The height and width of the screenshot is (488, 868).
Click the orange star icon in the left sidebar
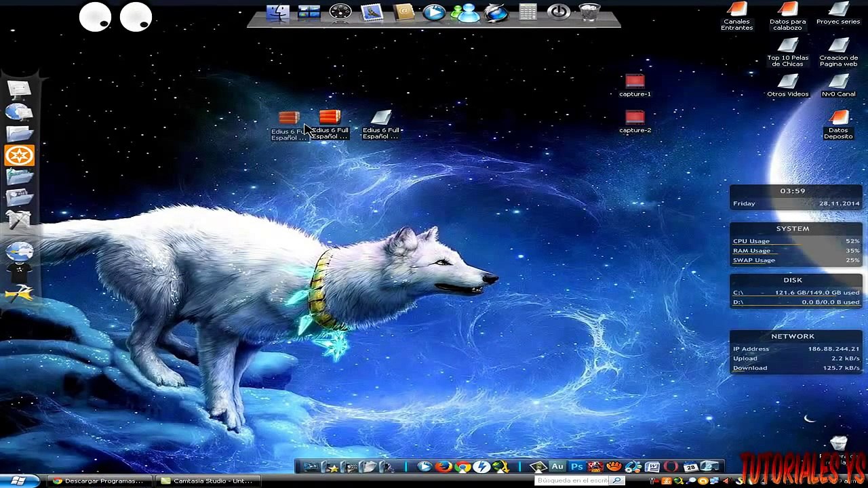[19, 156]
